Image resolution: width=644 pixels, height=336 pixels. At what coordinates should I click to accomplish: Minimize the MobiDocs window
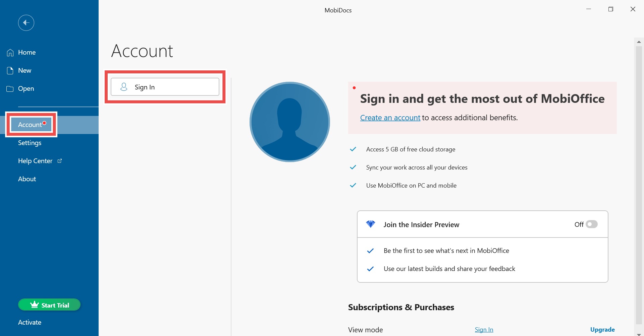[589, 9]
